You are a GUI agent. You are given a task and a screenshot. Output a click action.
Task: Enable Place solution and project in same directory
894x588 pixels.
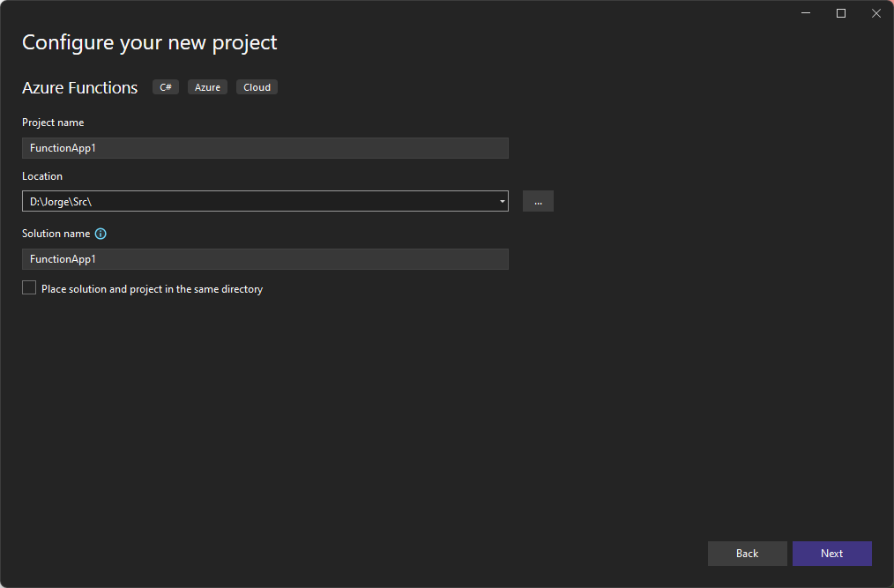coord(29,287)
